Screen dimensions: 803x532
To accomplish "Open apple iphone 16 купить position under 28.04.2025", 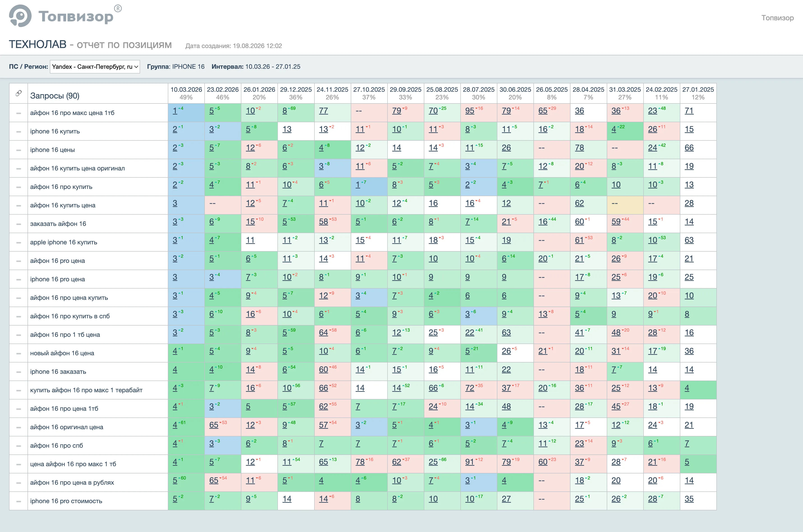I will (579, 240).
